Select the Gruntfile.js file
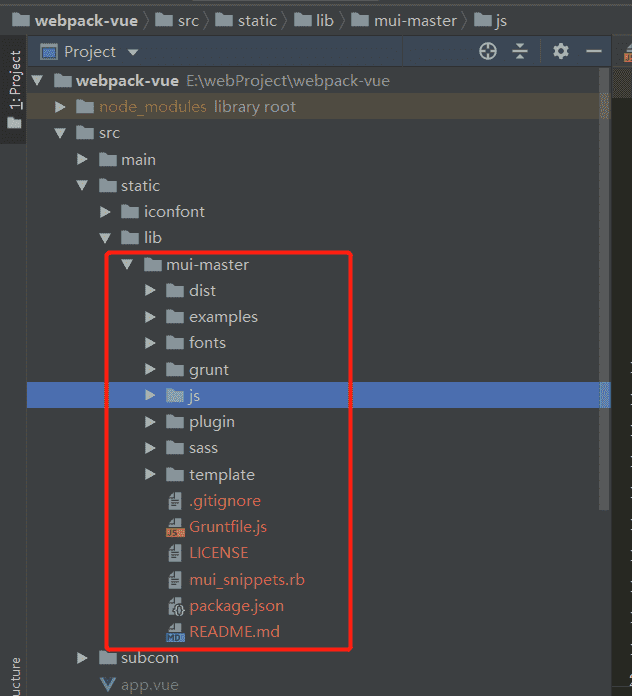The width and height of the screenshot is (632, 696). coord(227,526)
